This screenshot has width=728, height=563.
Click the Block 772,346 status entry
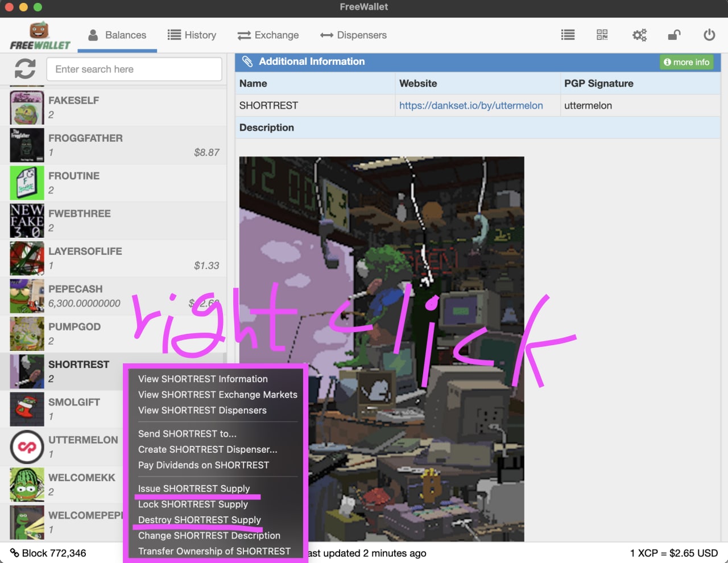[48, 553]
